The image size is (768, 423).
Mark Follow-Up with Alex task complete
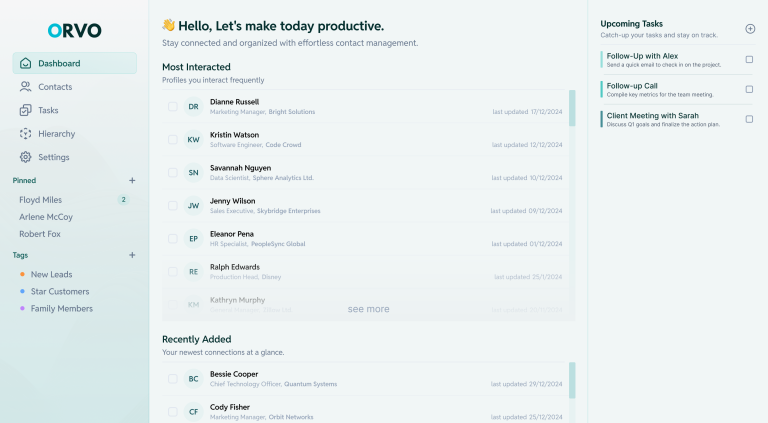[749, 59]
